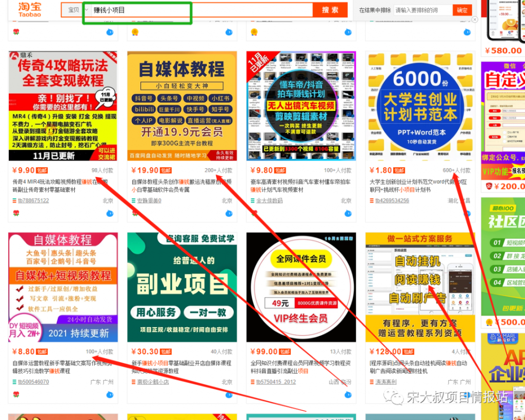
Task: Open the 6000份大学生创业计划书 product image
Action: 420,106
